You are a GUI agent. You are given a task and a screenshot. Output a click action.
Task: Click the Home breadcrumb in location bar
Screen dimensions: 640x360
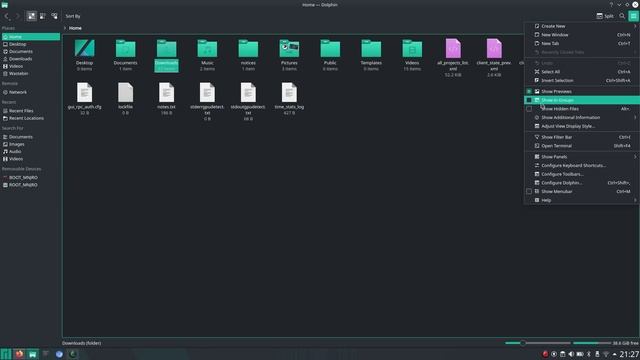coord(75,28)
